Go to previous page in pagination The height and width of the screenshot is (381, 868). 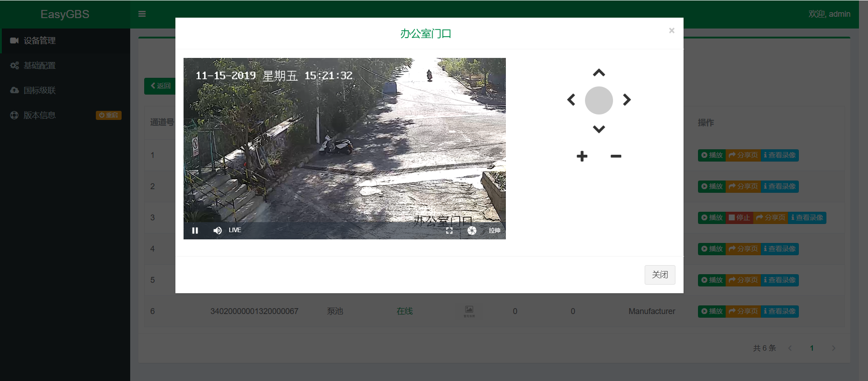click(x=790, y=348)
